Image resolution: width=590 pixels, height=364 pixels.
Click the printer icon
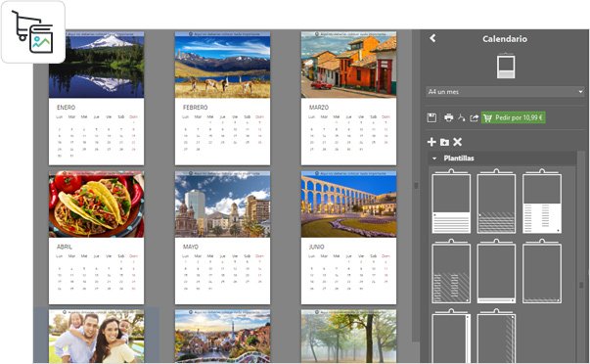[x=448, y=117]
